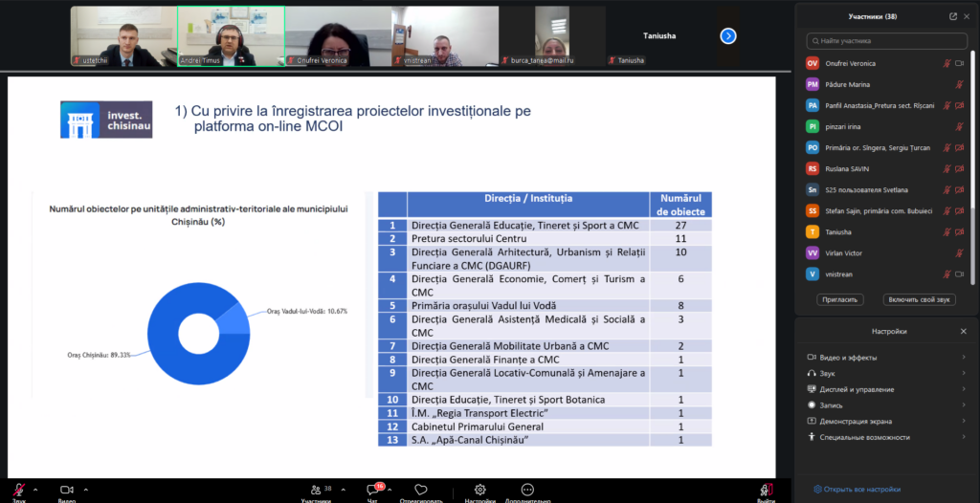Pop out the participants panel
The image size is (980, 503).
tap(952, 16)
